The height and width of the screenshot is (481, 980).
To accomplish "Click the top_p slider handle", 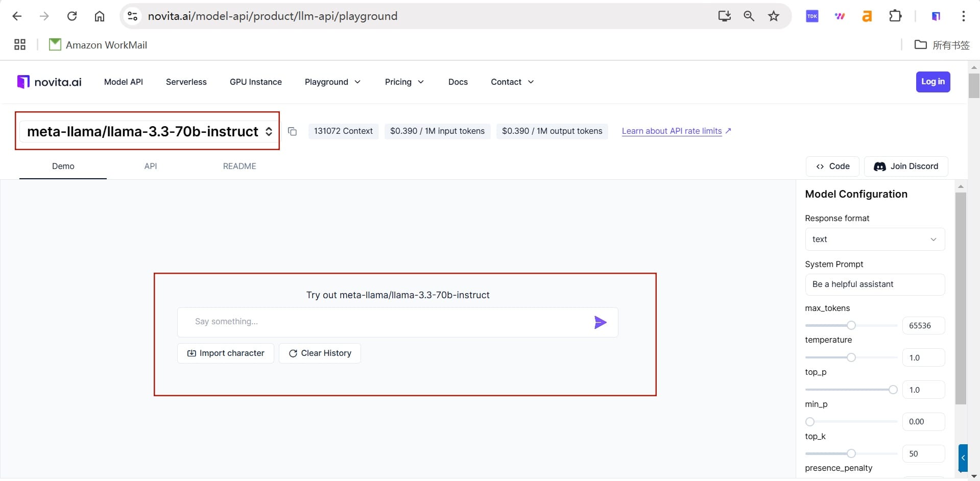I will (893, 390).
